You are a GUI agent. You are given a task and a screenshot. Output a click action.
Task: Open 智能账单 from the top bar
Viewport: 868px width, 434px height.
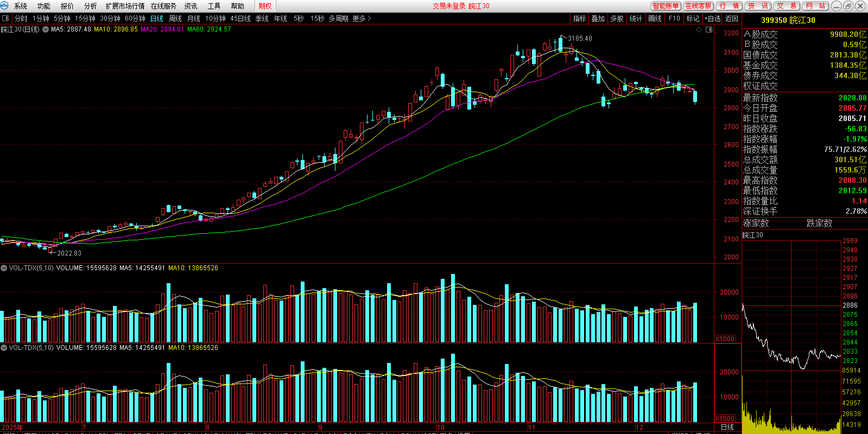coord(666,6)
